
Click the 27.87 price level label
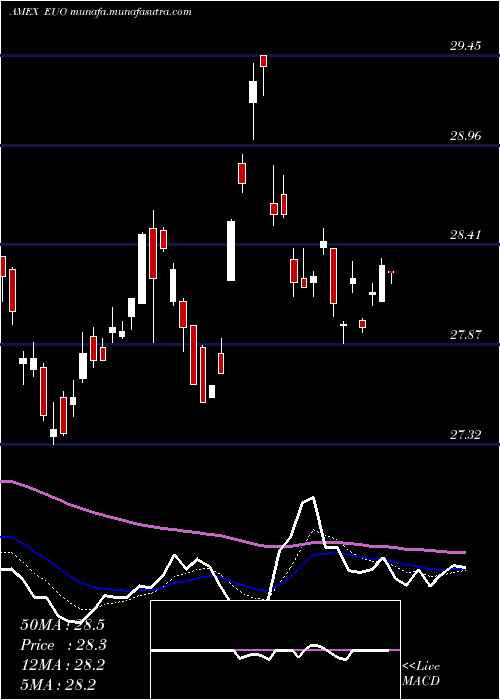coord(466,334)
